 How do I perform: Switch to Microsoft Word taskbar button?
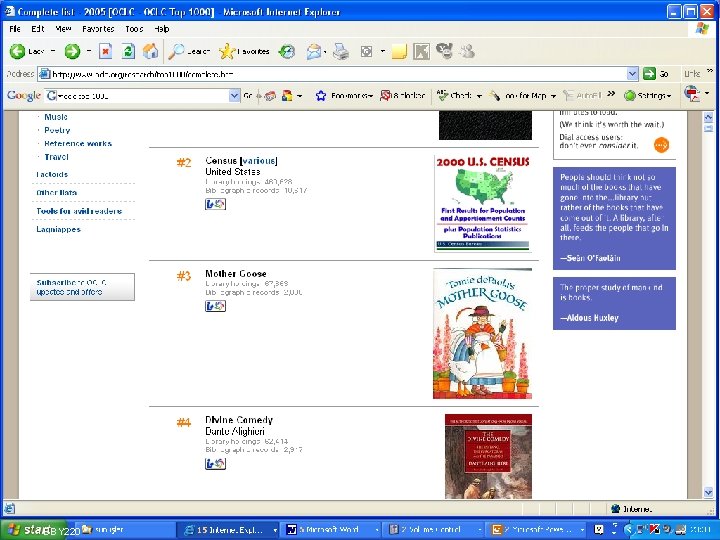point(332,529)
